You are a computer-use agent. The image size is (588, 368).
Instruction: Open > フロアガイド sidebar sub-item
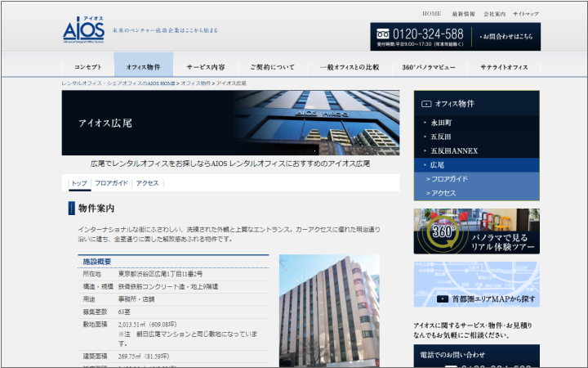[x=477, y=179]
